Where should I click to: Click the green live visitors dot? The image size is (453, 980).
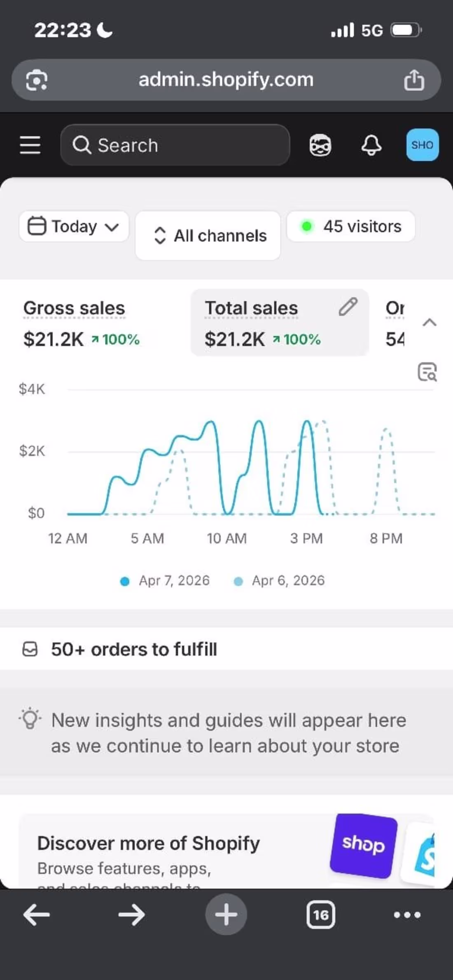[x=306, y=226]
